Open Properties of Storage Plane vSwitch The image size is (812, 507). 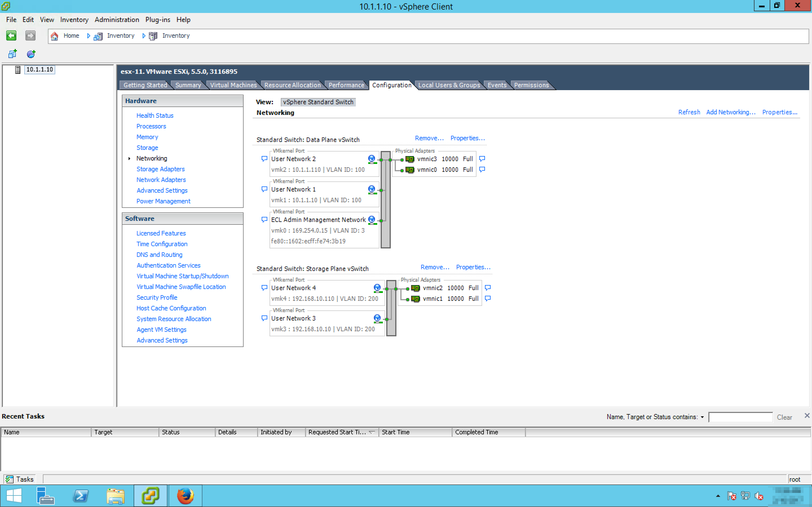[x=473, y=267]
